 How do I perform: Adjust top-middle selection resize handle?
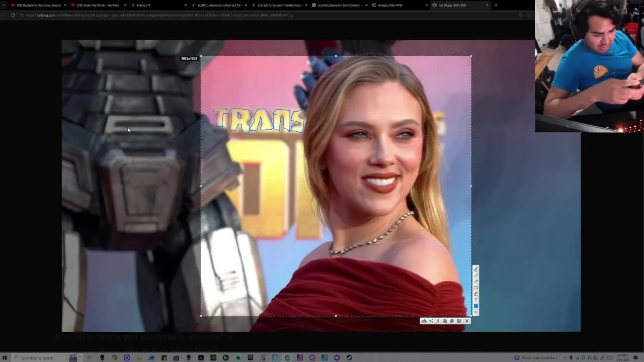[336, 56]
